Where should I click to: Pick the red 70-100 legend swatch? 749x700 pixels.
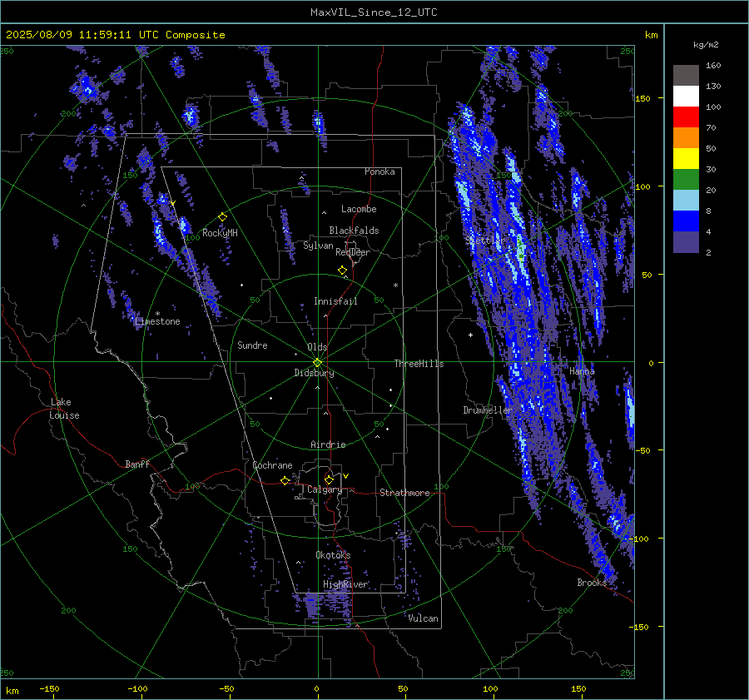(686, 117)
